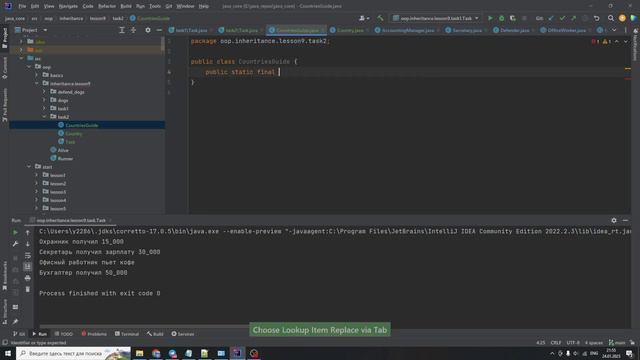Click the Git update project arrow
This screenshot has width=640, height=360.
click(x=551, y=18)
